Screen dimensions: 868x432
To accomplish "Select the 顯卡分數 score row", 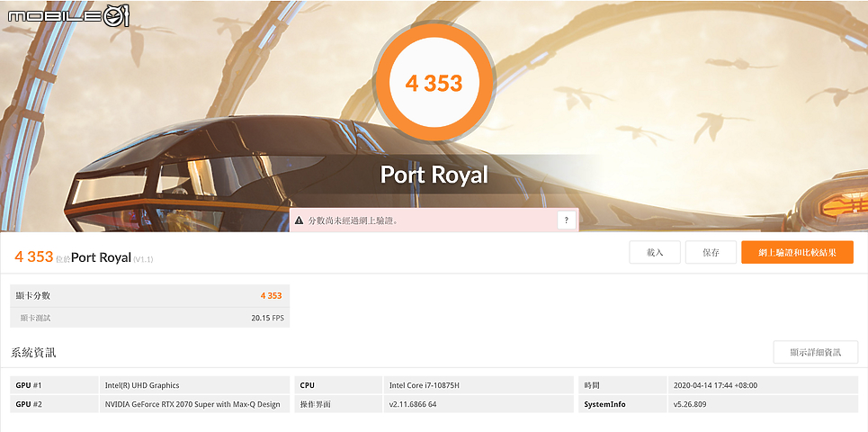I will click(x=150, y=296).
